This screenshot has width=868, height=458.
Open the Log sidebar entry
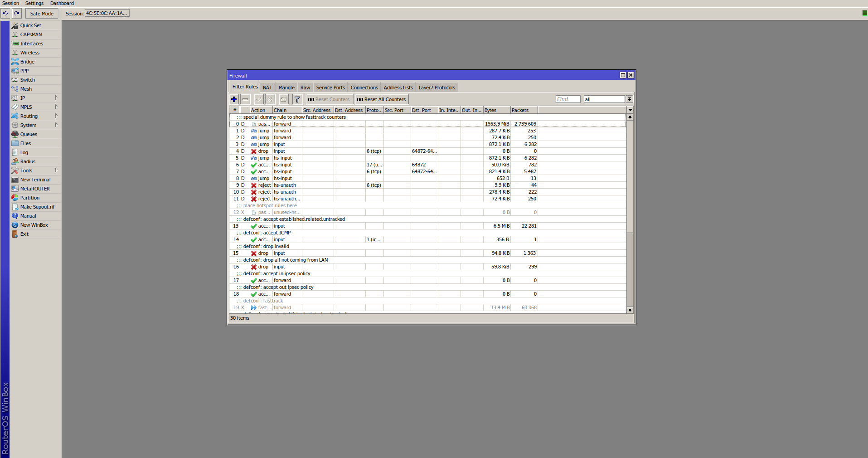coord(24,152)
